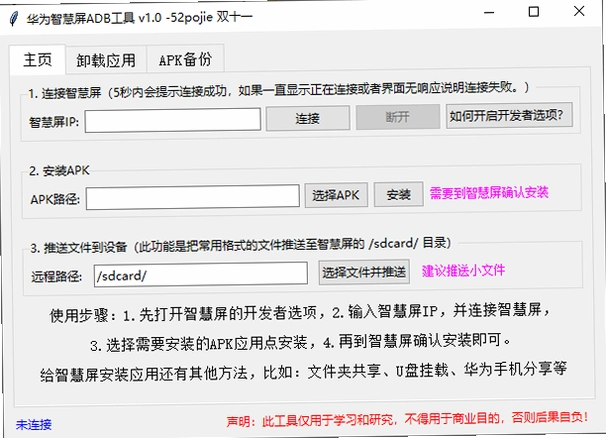The height and width of the screenshot is (438, 606).
Task: Minimize the ADB tool window
Action: (489, 12)
